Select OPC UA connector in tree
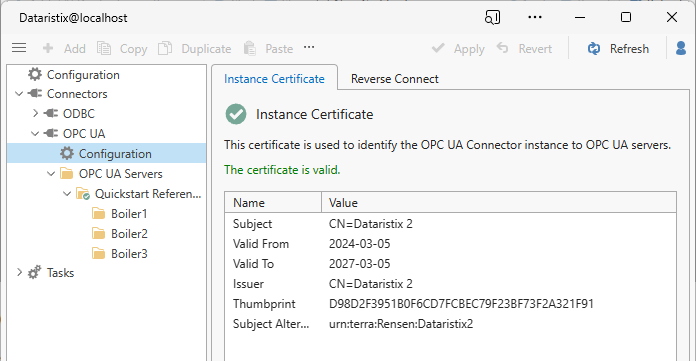 click(84, 134)
